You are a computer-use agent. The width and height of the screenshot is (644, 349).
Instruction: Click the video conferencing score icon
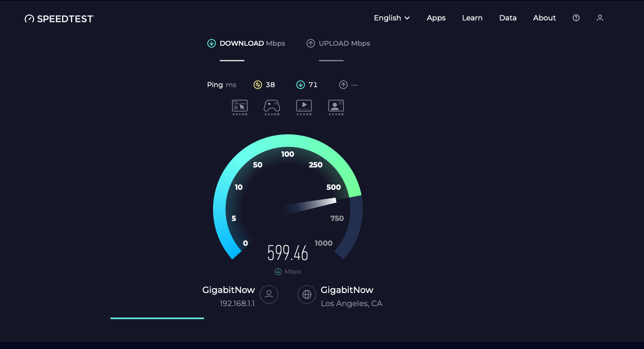coord(336,108)
